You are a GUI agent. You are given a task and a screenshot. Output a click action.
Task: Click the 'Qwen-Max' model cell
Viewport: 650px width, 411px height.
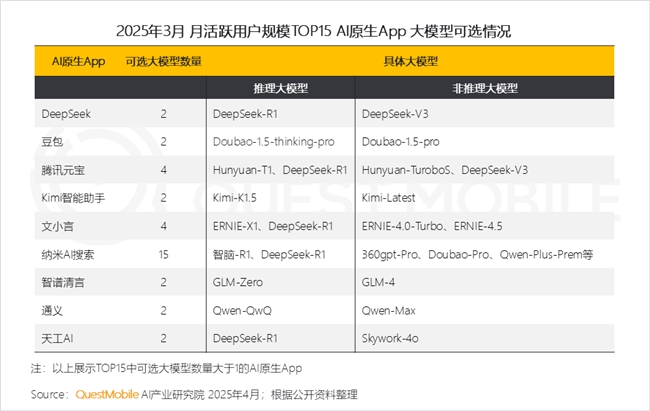click(389, 311)
